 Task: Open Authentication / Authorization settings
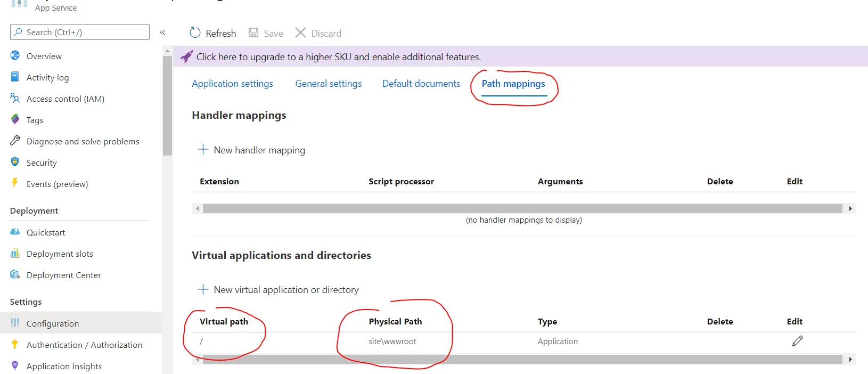(x=85, y=345)
